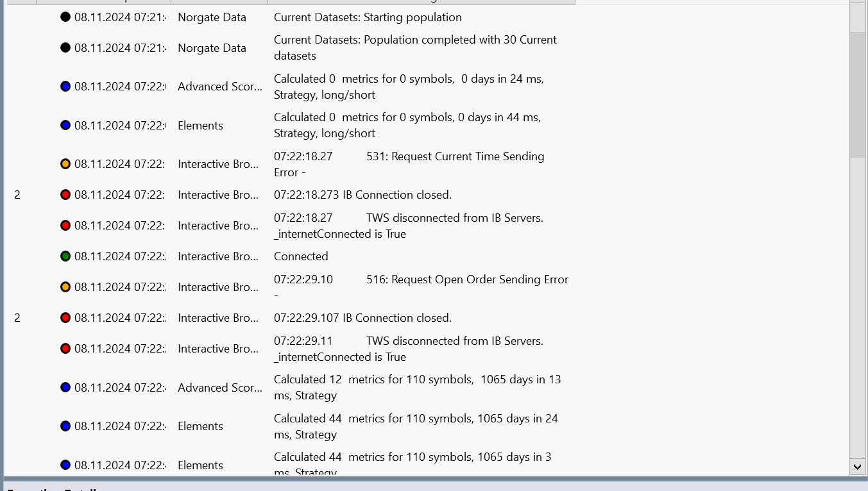Click black status dot for Population completed entry
This screenshot has height=491, width=868.
tap(65, 48)
